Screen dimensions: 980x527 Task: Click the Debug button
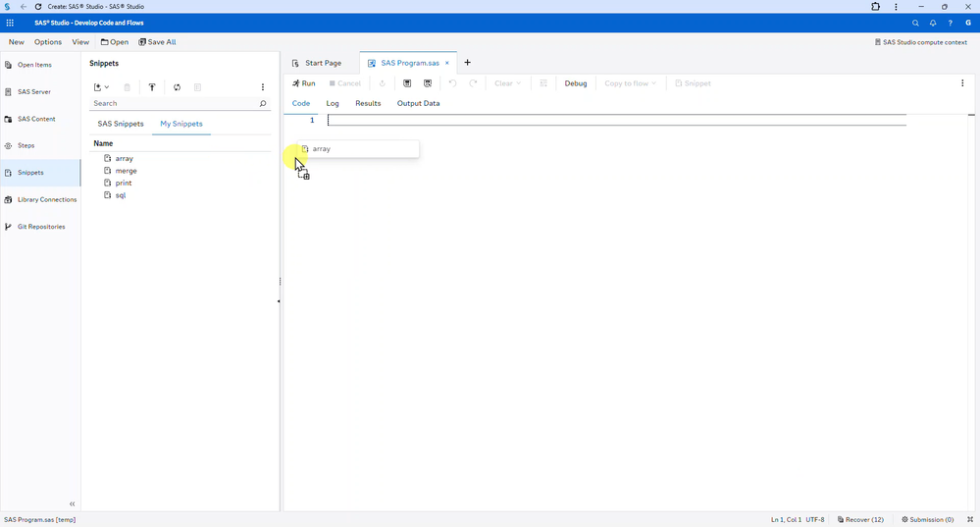576,83
